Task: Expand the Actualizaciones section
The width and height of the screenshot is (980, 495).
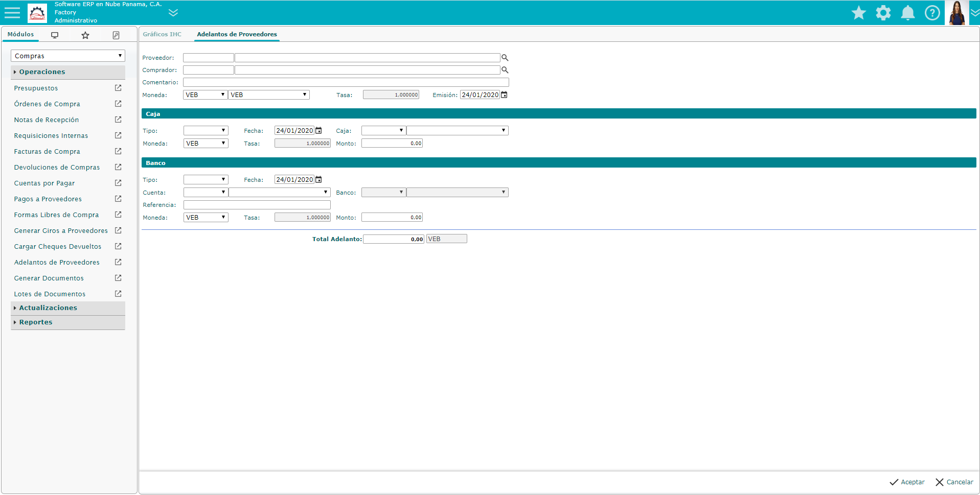Action: 48,308
